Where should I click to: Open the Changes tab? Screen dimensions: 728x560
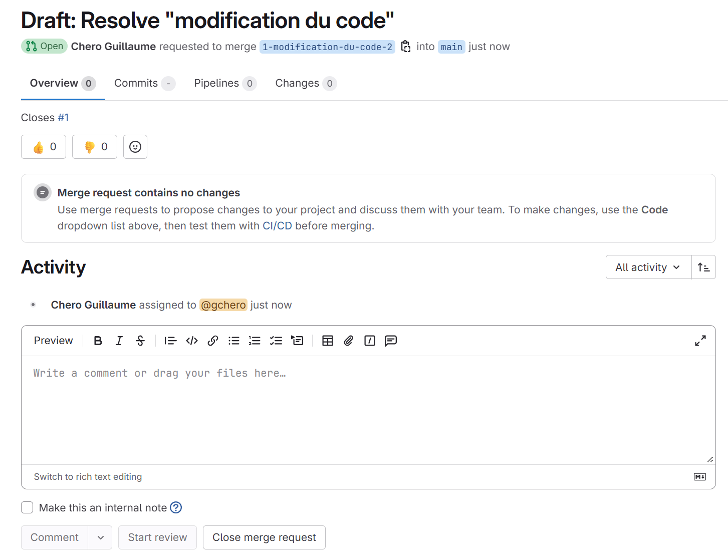pyautogui.click(x=297, y=83)
